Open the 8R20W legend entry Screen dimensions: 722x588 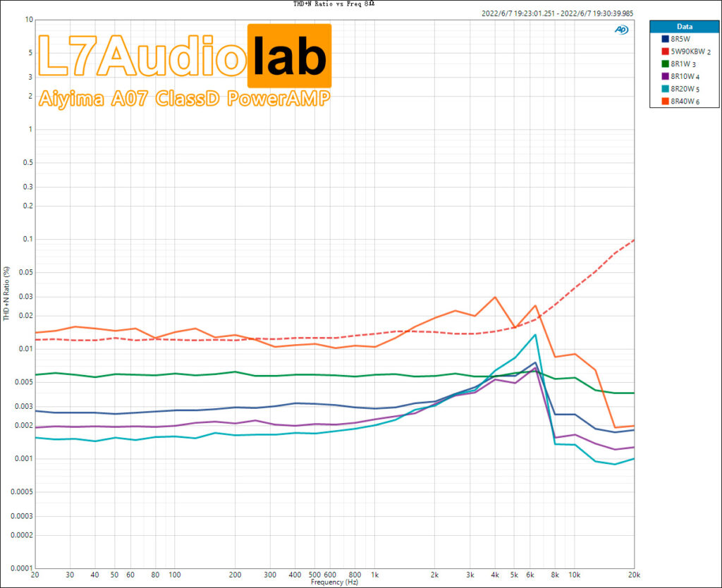(681, 87)
